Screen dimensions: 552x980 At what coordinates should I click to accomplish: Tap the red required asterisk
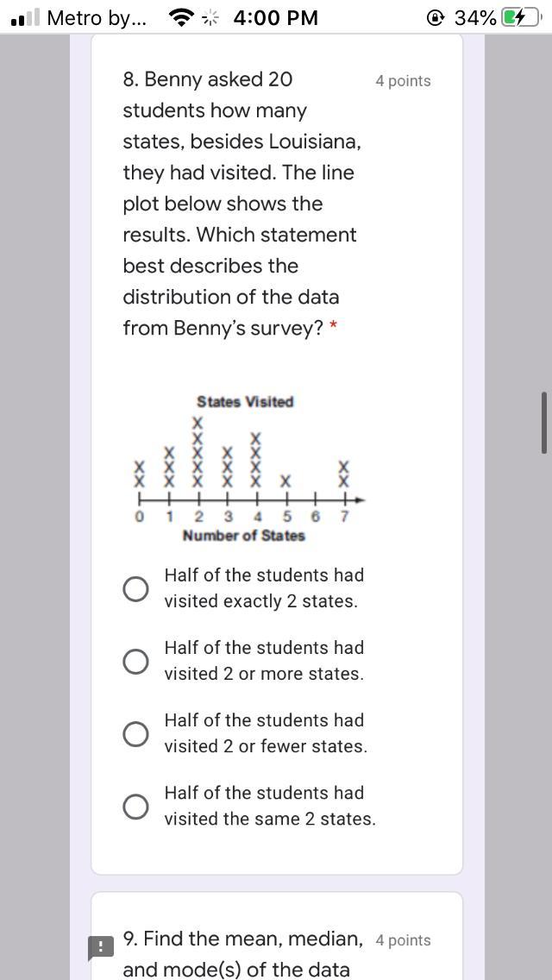click(333, 328)
